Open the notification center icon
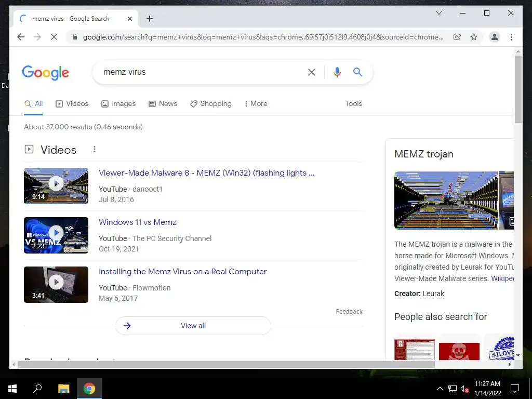This screenshot has width=532, height=399. pyautogui.click(x=515, y=389)
